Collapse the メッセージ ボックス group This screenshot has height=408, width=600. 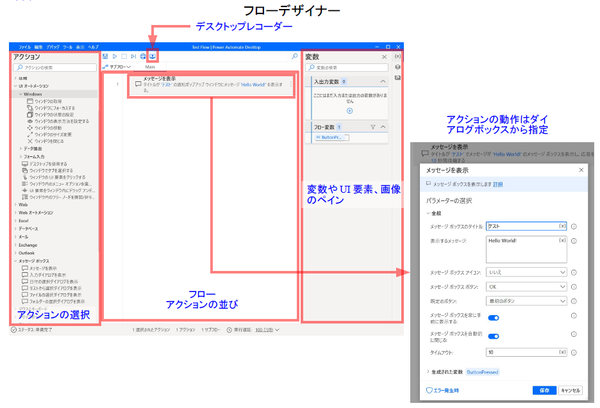[x=16, y=261]
